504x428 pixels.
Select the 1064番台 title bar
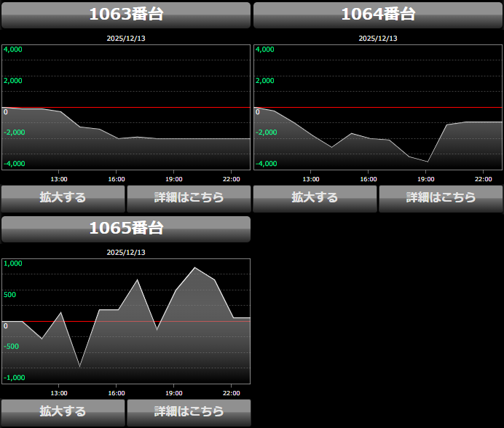(x=377, y=15)
